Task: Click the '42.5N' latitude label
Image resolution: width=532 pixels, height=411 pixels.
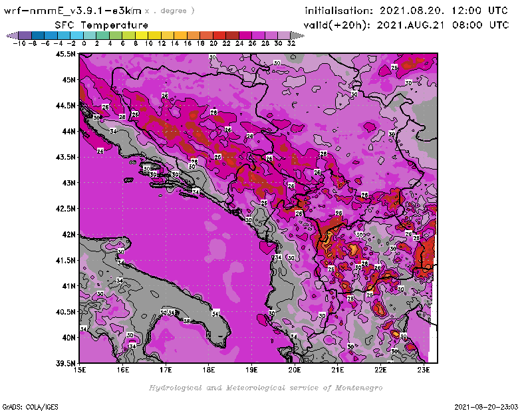Action: tap(66, 209)
